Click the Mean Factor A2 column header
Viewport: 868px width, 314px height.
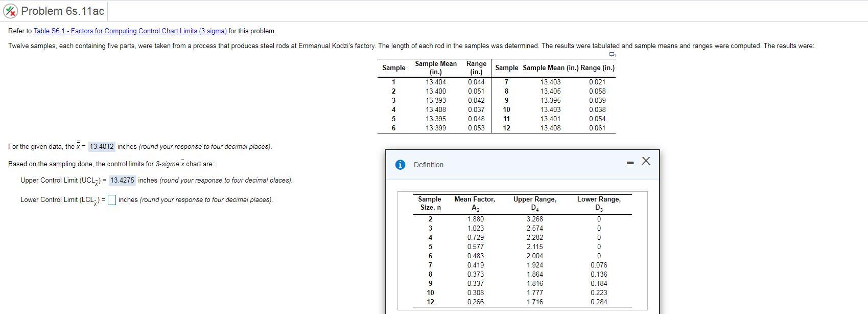(475, 203)
